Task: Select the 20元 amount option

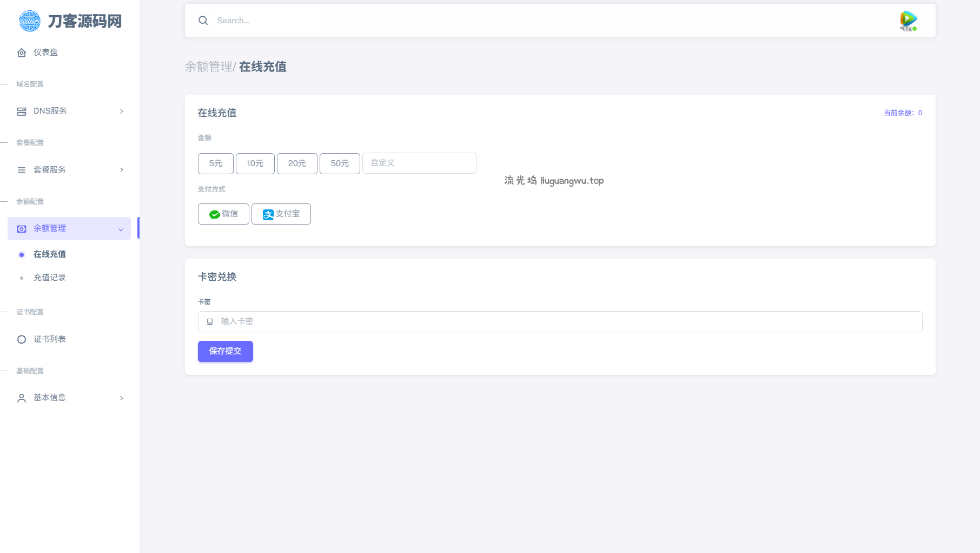Action: pos(297,163)
